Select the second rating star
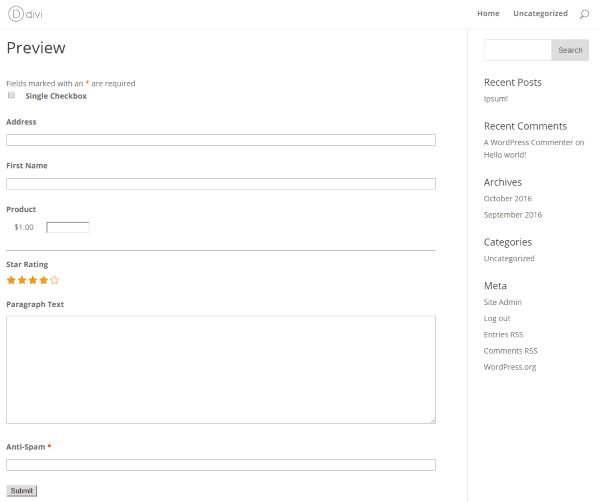The width and height of the screenshot is (600, 502). click(22, 281)
